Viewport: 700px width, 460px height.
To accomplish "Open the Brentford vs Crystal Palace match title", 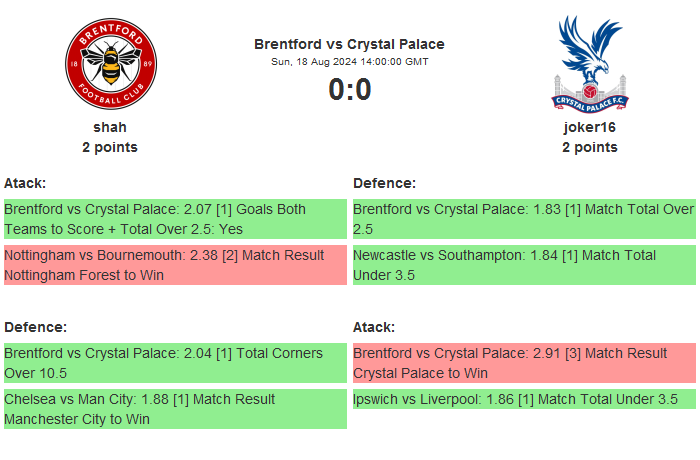I will [x=349, y=44].
